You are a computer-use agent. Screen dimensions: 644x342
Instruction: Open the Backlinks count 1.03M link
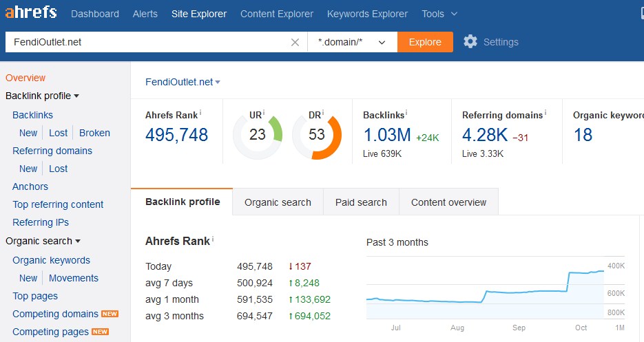point(386,135)
